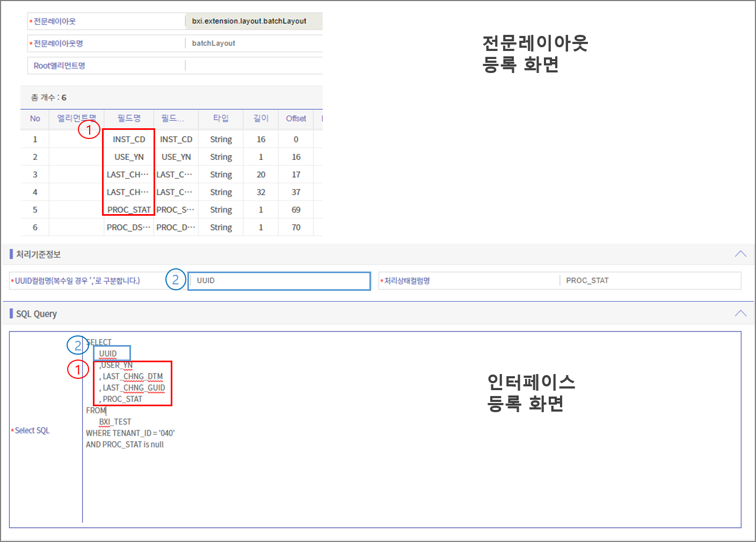Click the offset value 37 in row 4

pos(296,192)
